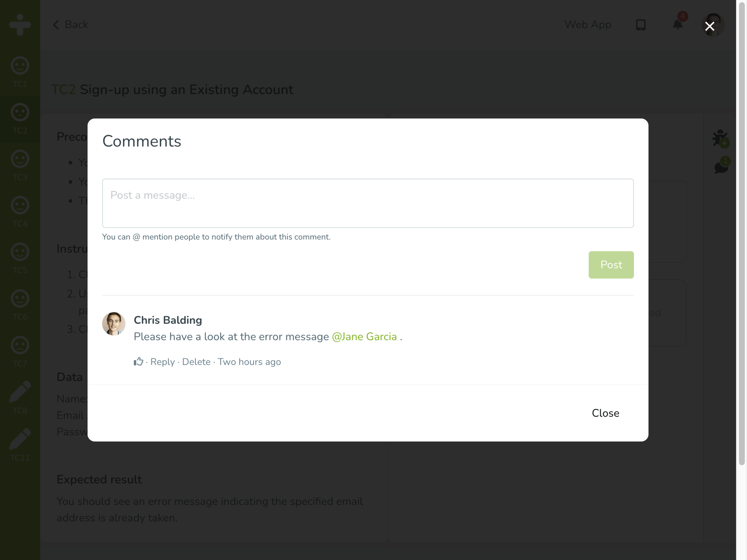The height and width of the screenshot is (560, 747).
Task: Open the notifications bell
Action: point(678,24)
